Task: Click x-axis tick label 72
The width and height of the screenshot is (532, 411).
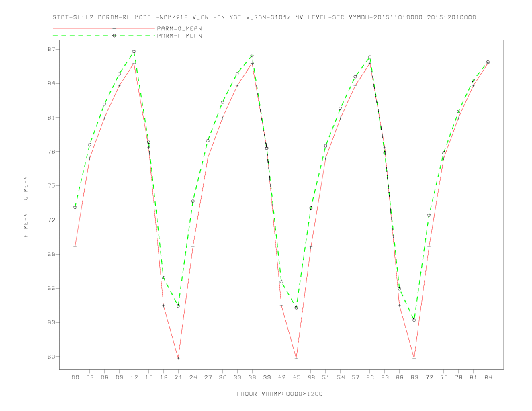Action: (429, 377)
